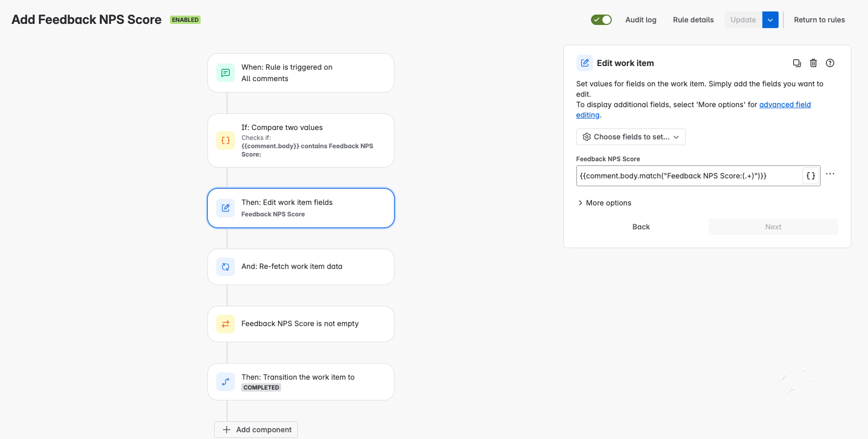
Task: Click the plus icon on Add component
Action: pos(227,430)
